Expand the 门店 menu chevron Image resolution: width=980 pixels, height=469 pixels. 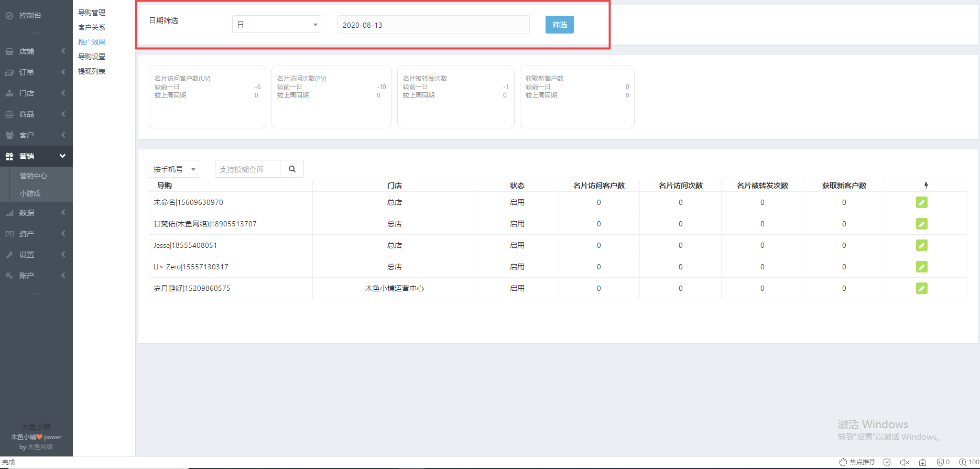click(x=63, y=93)
